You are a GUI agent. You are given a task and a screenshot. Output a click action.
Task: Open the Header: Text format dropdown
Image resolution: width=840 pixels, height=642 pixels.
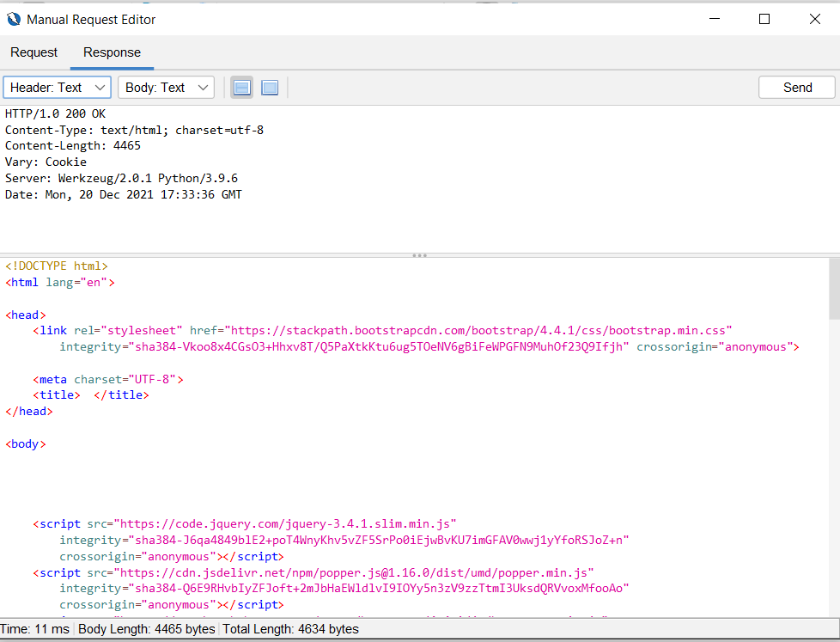click(57, 87)
